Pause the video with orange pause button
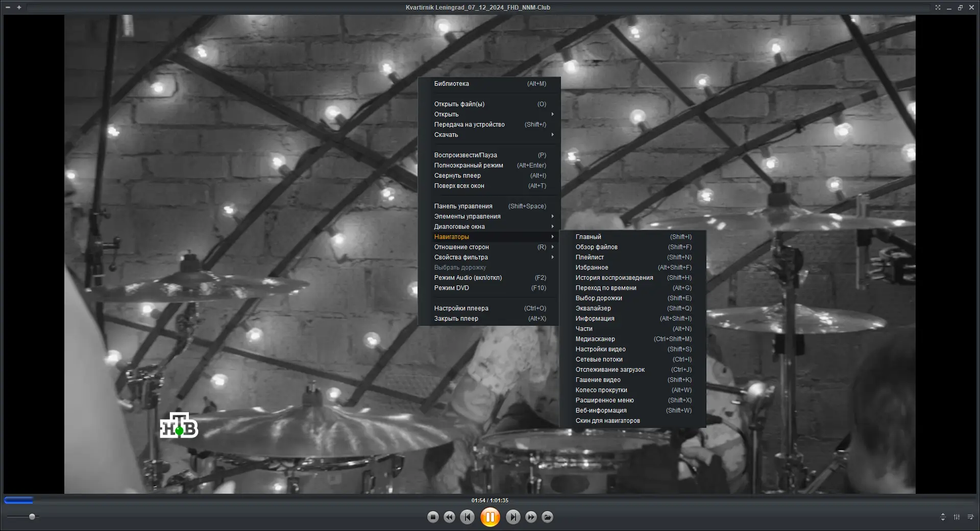Image resolution: width=980 pixels, height=531 pixels. (490, 517)
